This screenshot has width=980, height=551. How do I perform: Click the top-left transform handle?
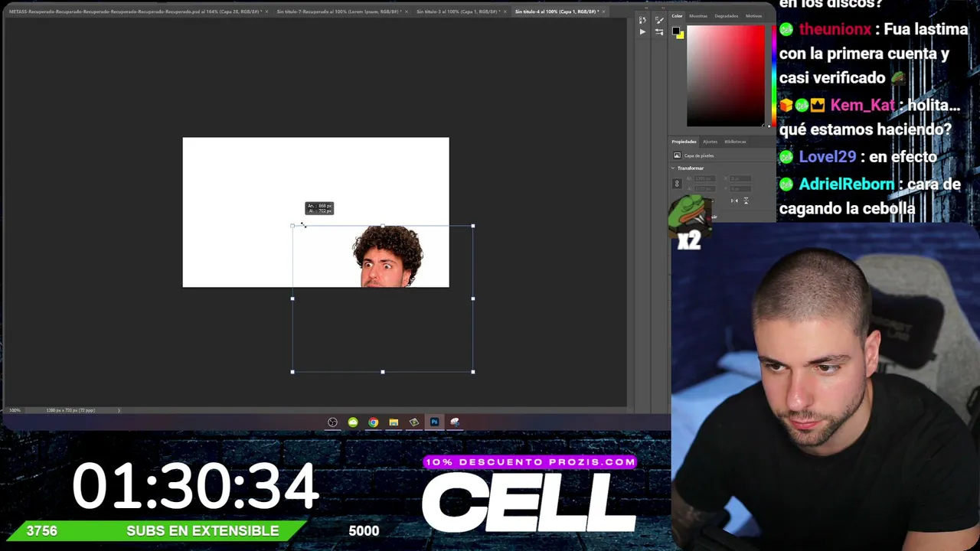point(292,226)
